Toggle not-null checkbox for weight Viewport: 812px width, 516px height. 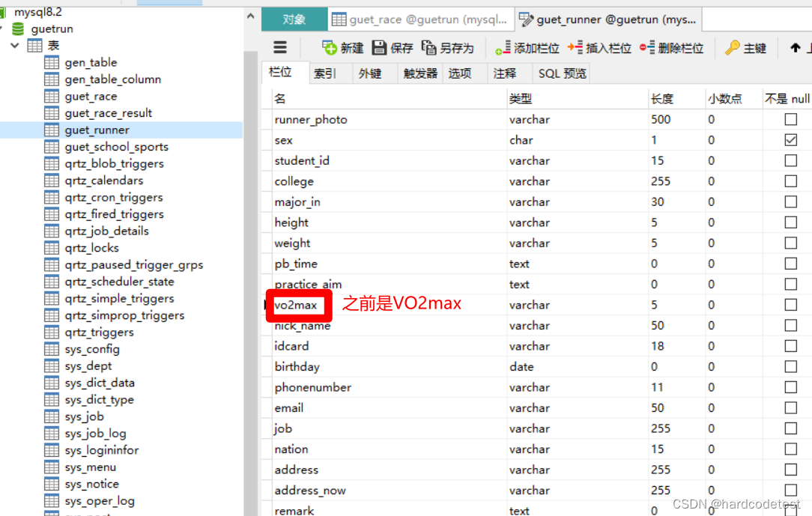click(x=790, y=243)
